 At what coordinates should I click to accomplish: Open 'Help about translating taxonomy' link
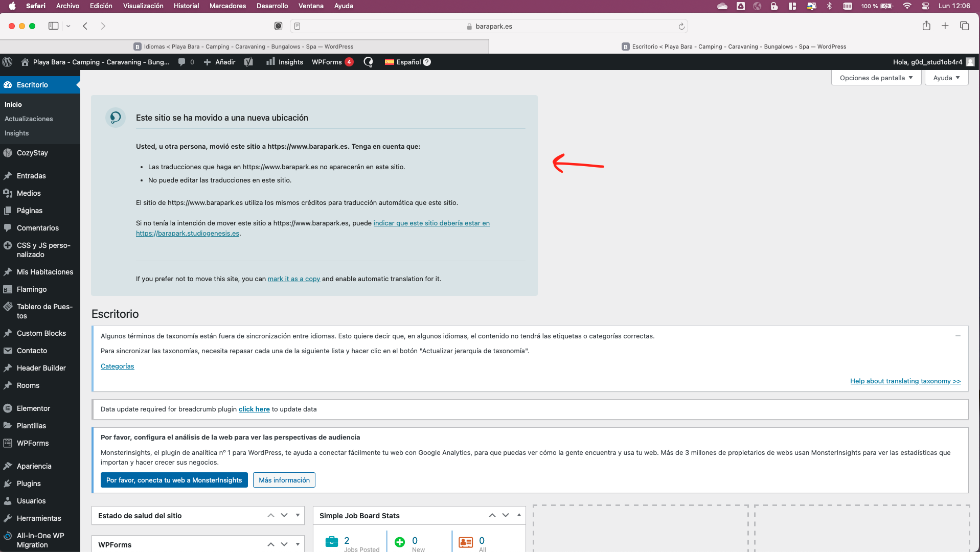905,381
